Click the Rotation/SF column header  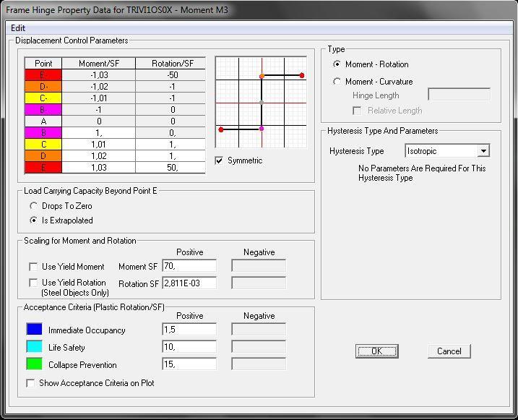(170, 64)
